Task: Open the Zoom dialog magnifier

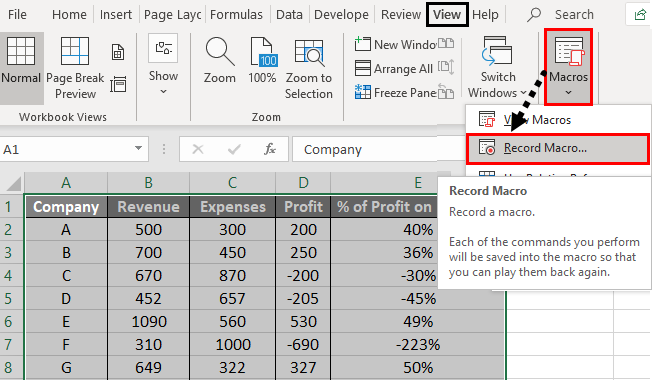Action: 220,60
